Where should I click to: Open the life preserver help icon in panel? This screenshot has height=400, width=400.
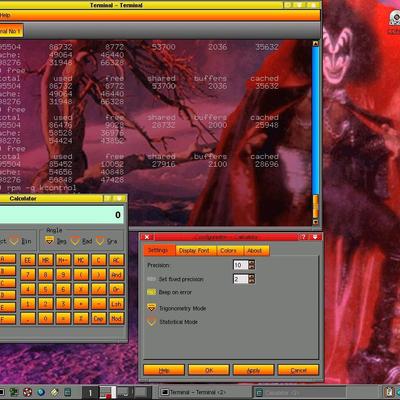(x=27, y=392)
